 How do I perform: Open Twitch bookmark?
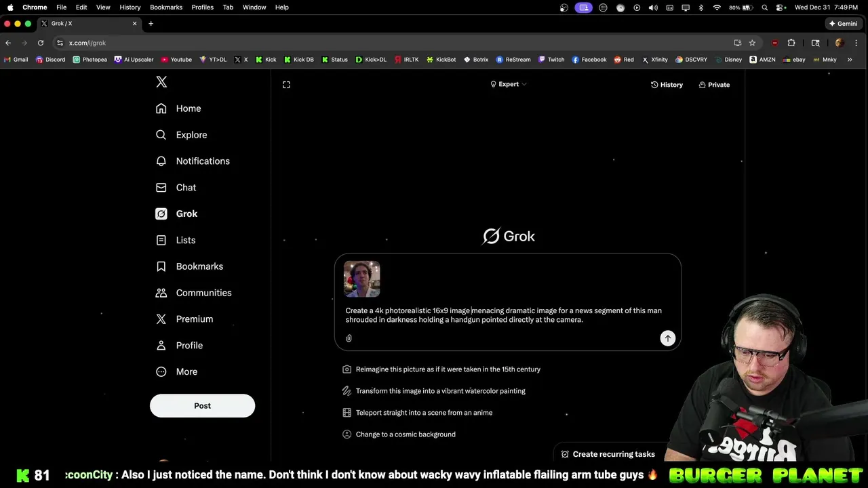551,60
